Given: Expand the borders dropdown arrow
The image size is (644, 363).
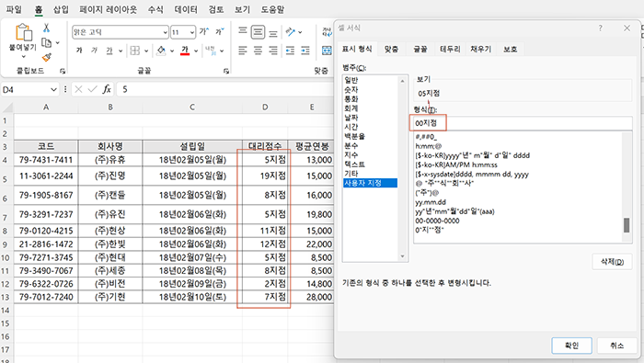Looking at the screenshot, I should pos(145,51).
